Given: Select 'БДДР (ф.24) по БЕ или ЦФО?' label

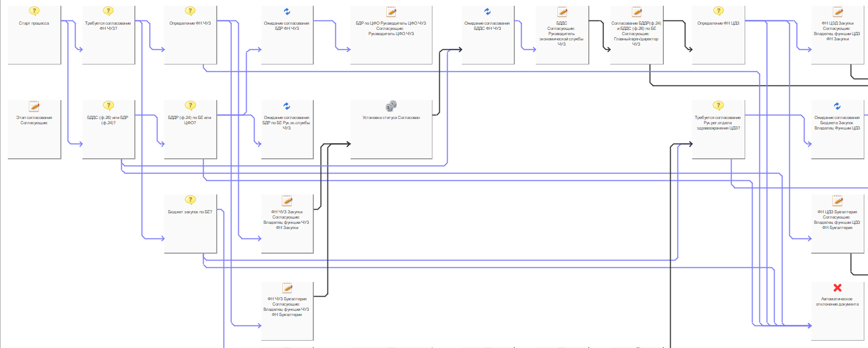Looking at the screenshot, I should [x=189, y=120].
